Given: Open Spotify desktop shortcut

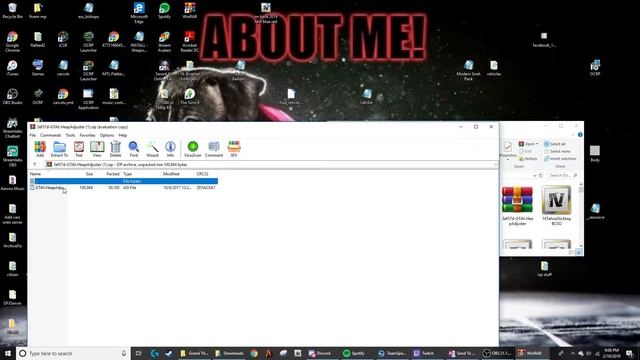Looking at the screenshot, I should (164, 11).
